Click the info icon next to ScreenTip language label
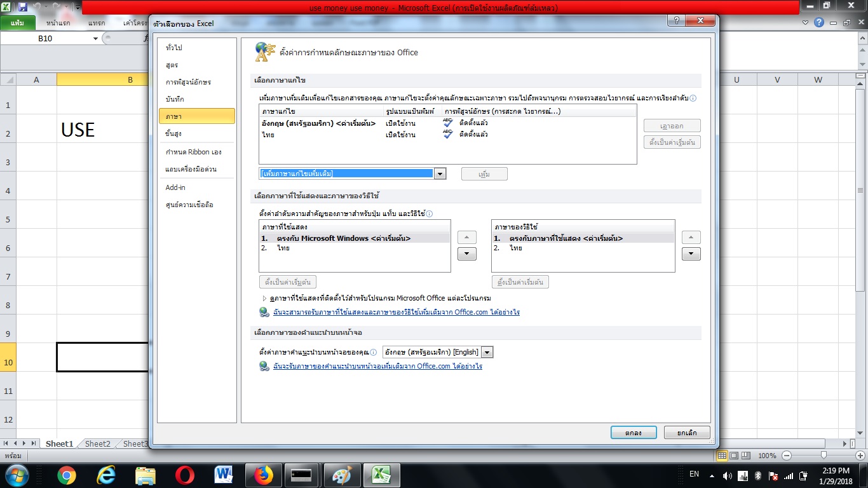Image resolution: width=868 pixels, height=488 pixels. tap(374, 352)
